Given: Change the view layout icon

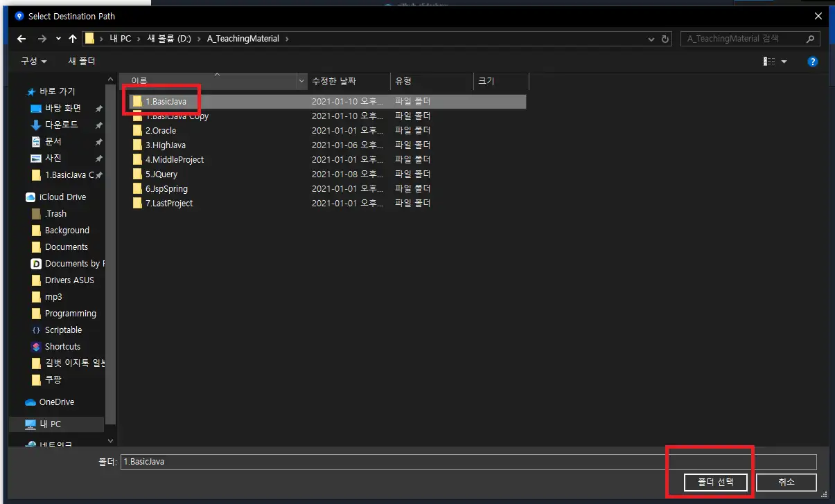Looking at the screenshot, I should [769, 62].
